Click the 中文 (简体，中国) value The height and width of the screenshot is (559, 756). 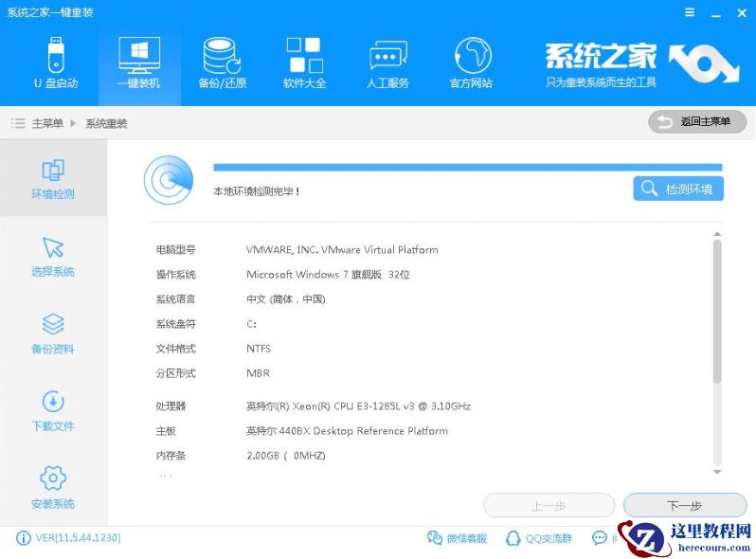point(286,299)
